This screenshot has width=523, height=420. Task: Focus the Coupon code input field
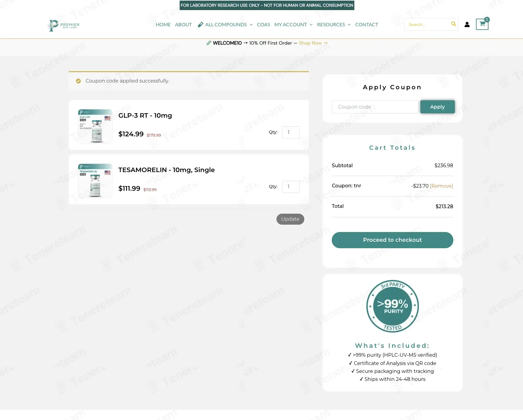pos(375,107)
